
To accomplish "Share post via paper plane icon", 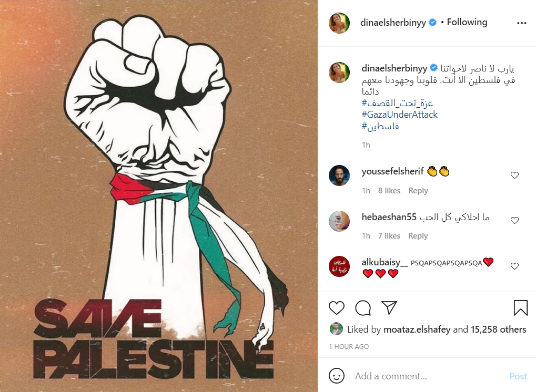I will point(389,307).
